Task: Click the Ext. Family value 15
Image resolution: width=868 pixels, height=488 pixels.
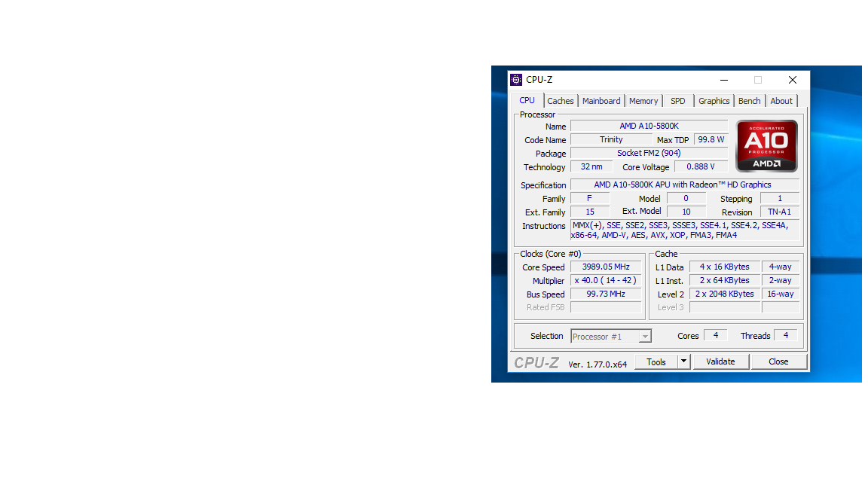Action: (x=590, y=212)
